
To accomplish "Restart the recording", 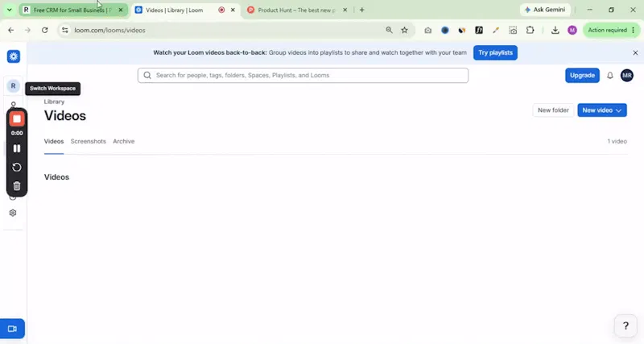I will pos(17,168).
